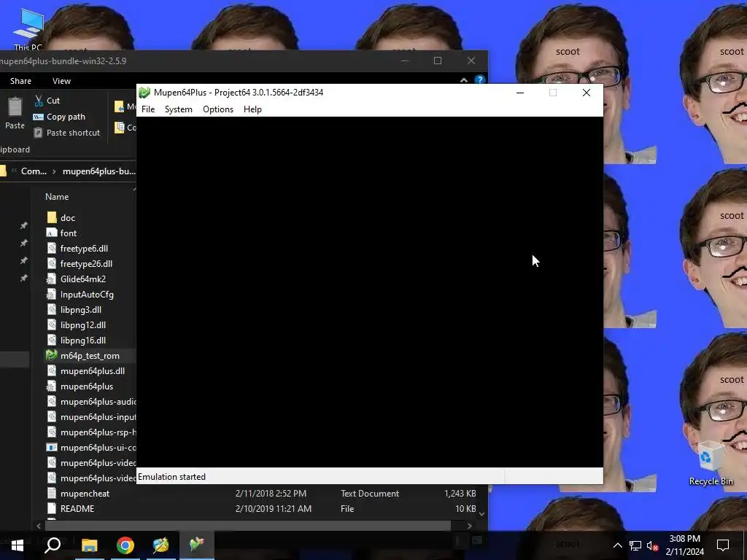The image size is (747, 560).
Task: Open the System menu in Project64
Action: point(179,109)
